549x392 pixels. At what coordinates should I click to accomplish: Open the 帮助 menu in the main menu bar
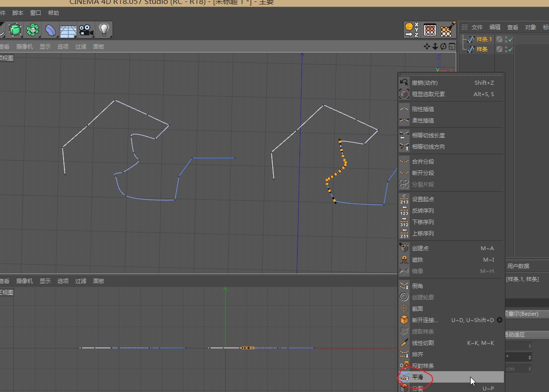pyautogui.click(x=53, y=13)
